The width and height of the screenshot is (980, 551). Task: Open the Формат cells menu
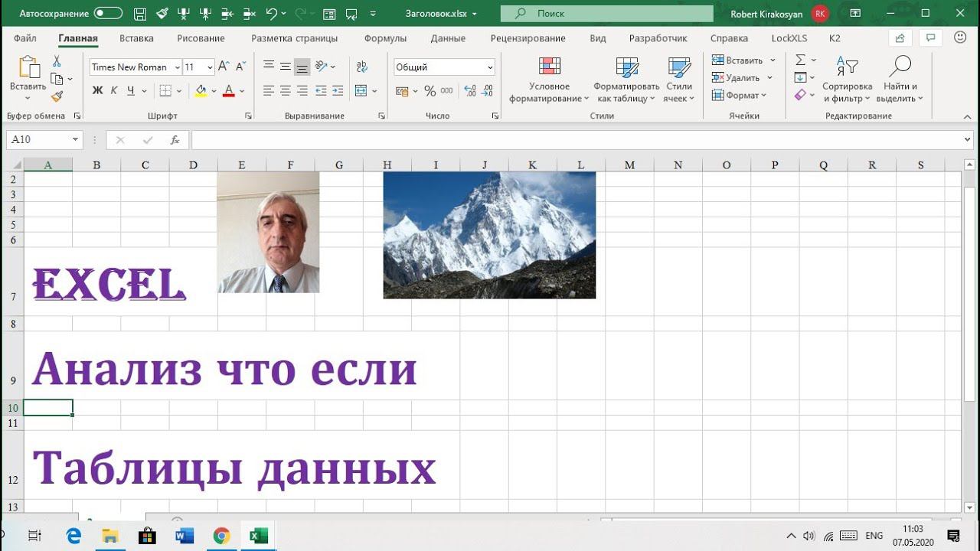pos(739,96)
